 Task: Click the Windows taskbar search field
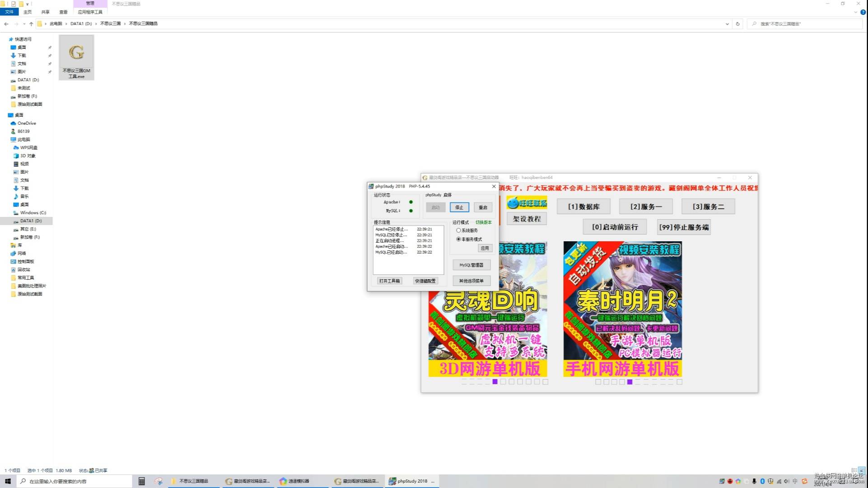(x=75, y=481)
